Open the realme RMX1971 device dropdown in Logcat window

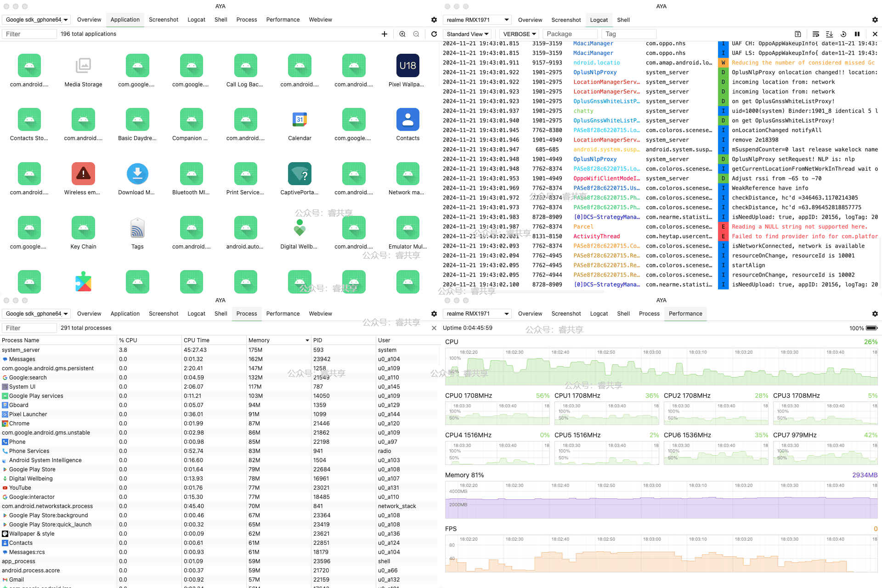tap(477, 20)
